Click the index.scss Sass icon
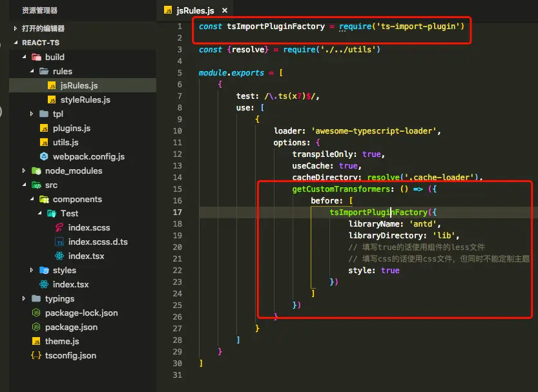Screen dimensions: 538x392 coord(59,227)
